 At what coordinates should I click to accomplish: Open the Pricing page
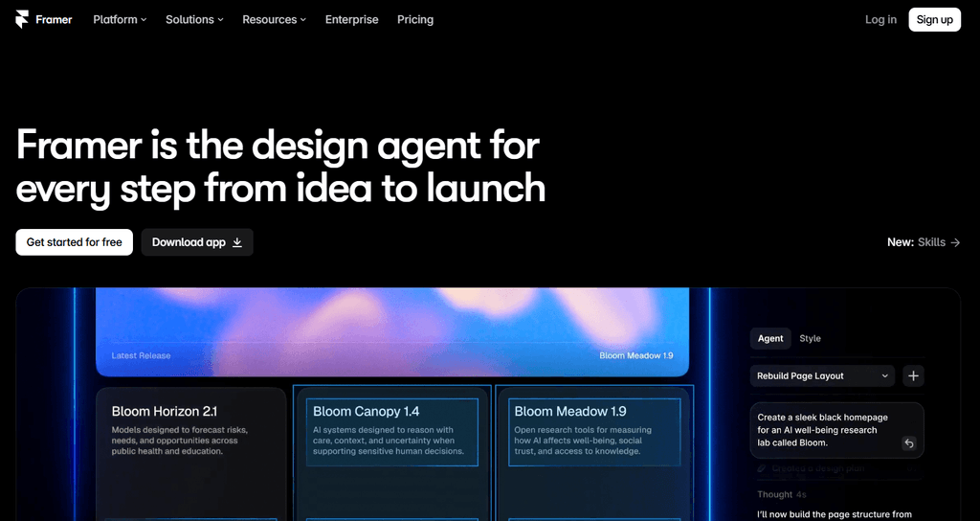tap(415, 19)
